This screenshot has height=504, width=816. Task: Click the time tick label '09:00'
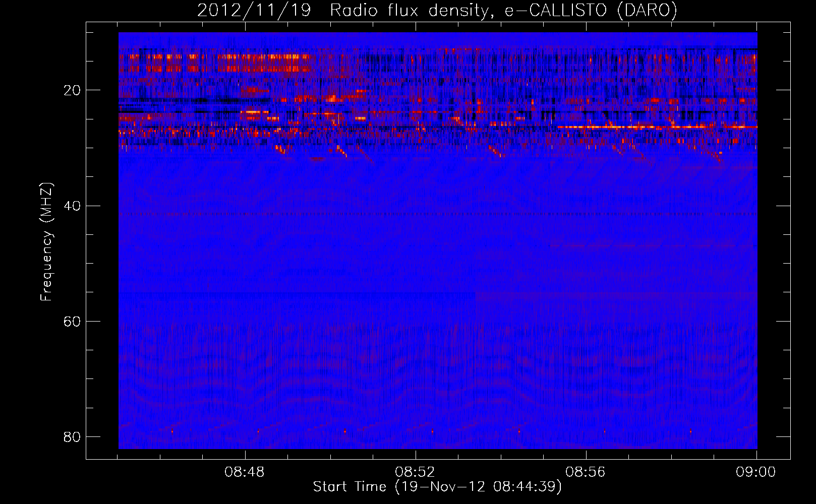tap(756, 472)
